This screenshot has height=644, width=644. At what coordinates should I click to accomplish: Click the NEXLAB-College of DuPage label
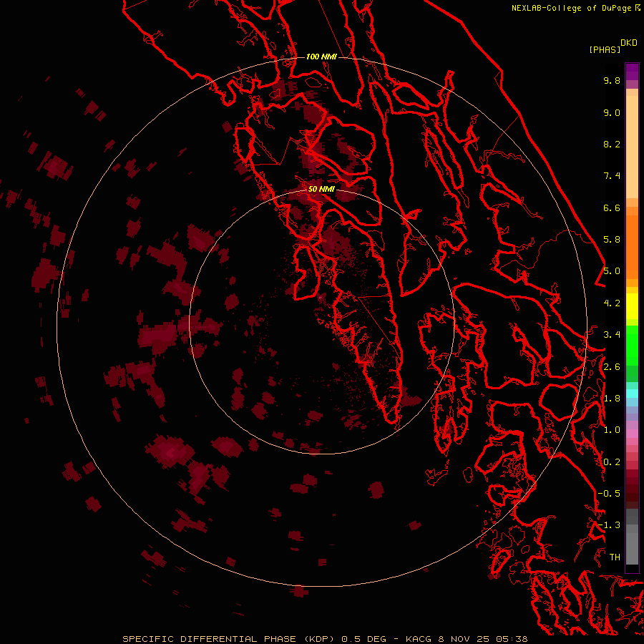pos(573,8)
